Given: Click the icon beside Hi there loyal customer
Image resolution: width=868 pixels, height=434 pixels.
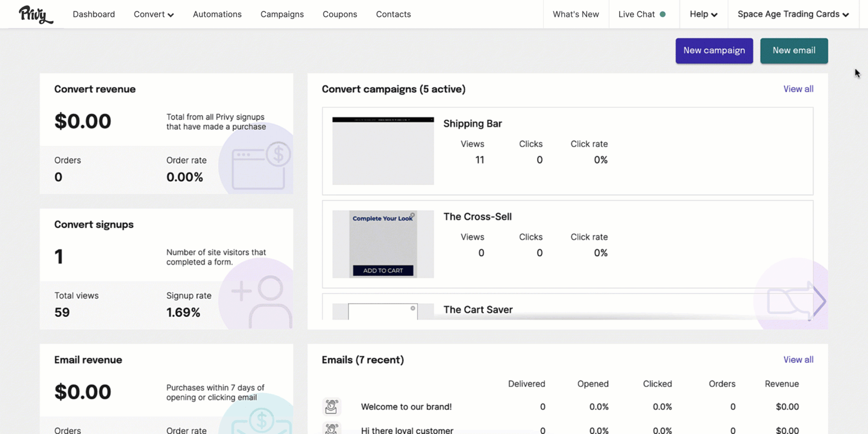Looking at the screenshot, I should [331, 429].
